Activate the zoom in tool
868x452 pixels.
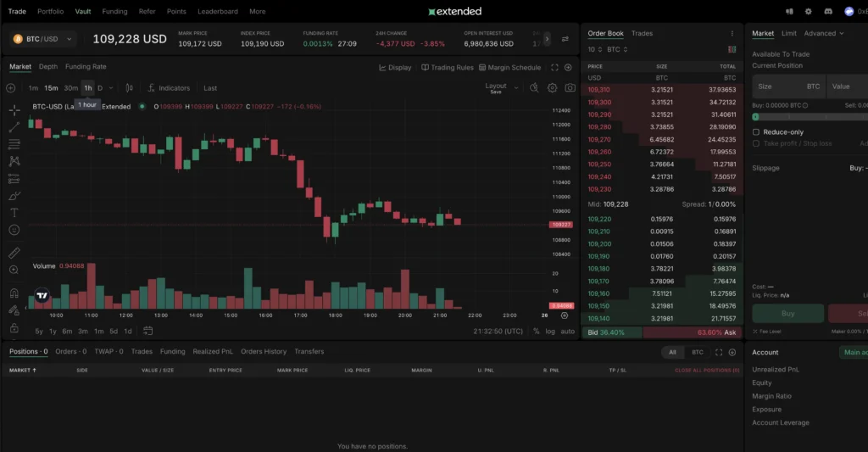(14, 271)
